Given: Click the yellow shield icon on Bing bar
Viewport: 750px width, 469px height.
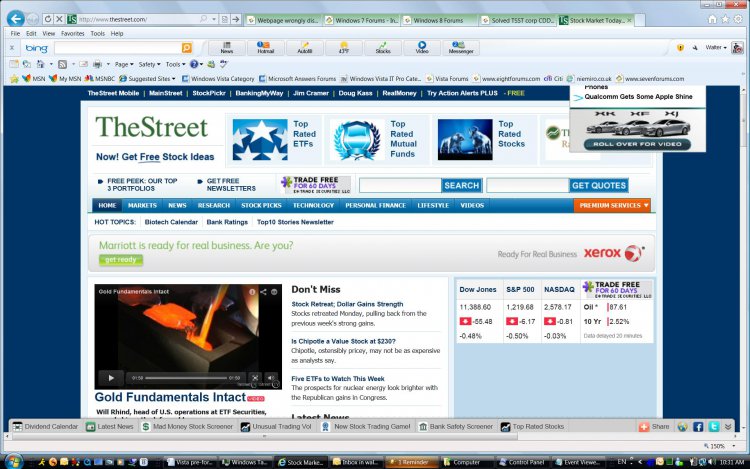Looking at the screenshot, I should [x=680, y=47].
